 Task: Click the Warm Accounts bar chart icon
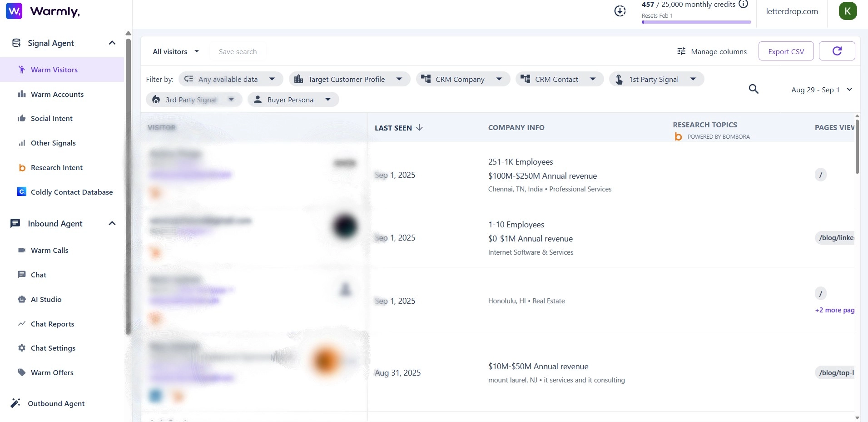[x=21, y=94]
